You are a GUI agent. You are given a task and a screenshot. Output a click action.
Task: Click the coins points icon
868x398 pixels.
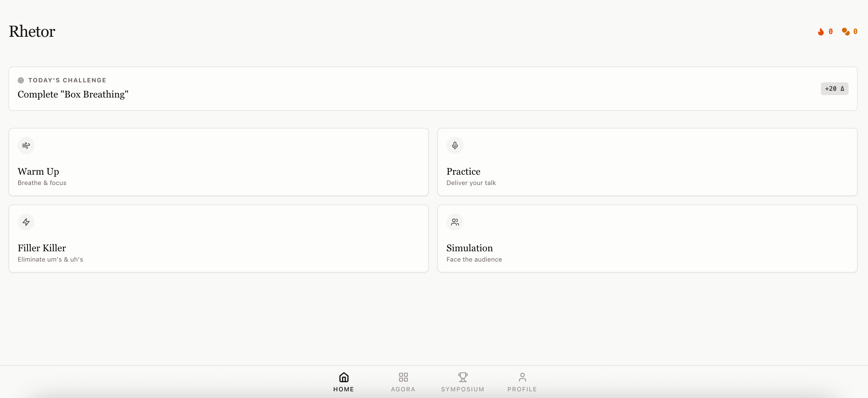(x=846, y=32)
